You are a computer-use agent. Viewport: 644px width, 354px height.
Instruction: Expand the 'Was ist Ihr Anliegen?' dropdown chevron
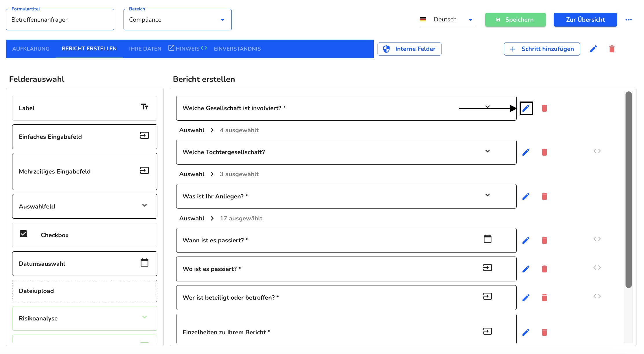(x=487, y=195)
